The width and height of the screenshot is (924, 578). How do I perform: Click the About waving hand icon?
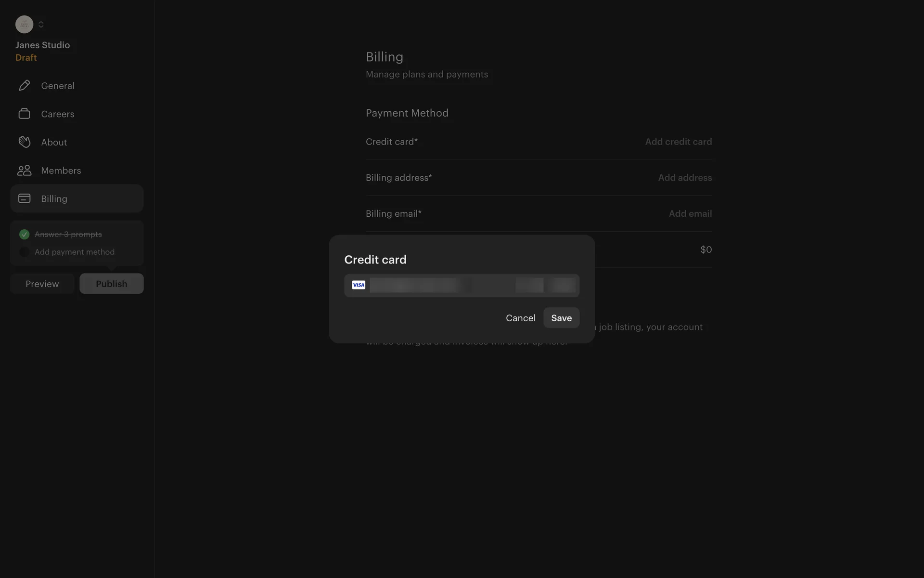(24, 142)
